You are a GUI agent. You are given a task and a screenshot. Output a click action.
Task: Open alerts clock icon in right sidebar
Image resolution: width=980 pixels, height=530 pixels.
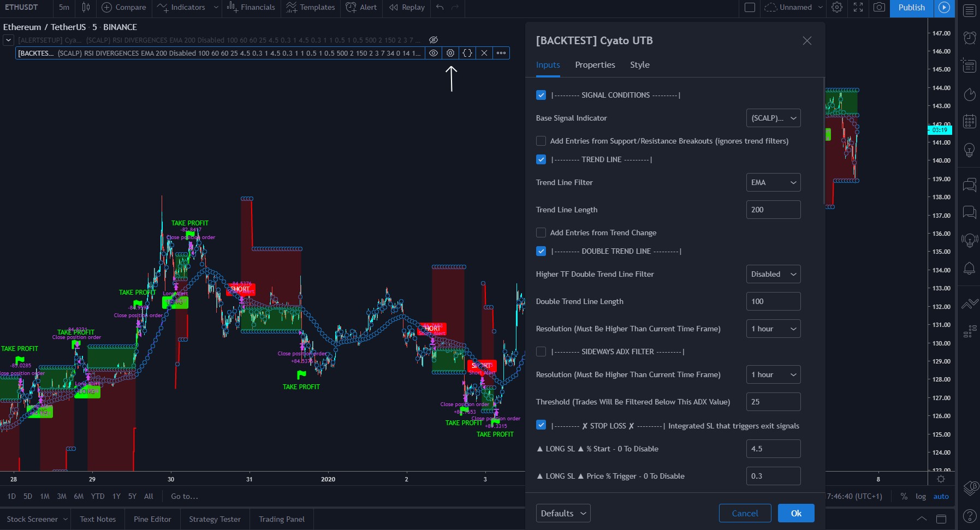tap(969, 38)
